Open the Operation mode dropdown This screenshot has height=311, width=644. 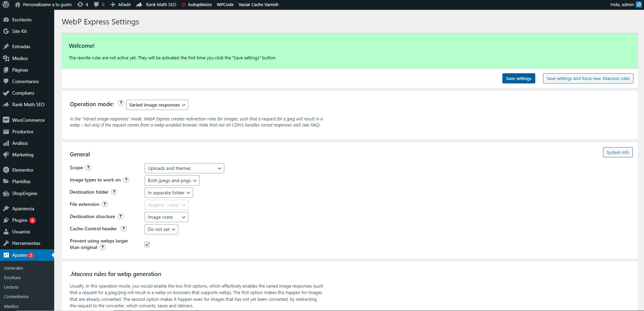[x=157, y=105]
